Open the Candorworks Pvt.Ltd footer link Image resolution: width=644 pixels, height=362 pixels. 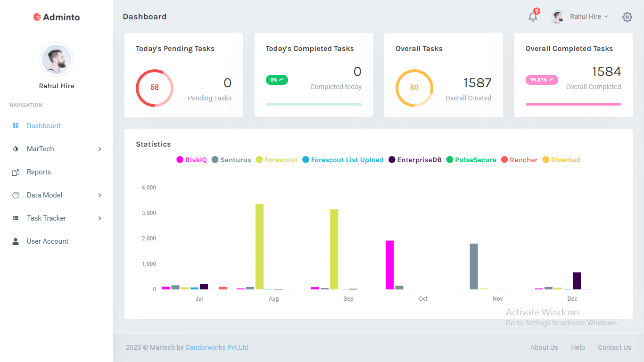point(217,347)
